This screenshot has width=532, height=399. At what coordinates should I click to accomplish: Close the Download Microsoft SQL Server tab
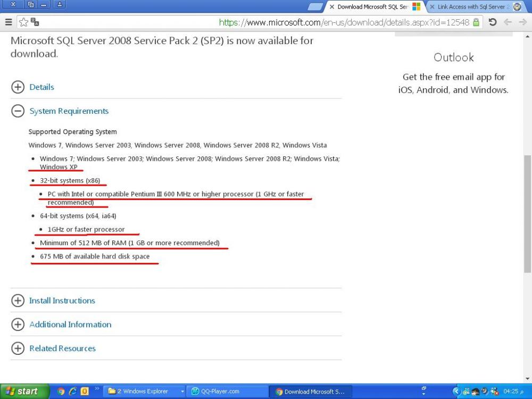332,7
